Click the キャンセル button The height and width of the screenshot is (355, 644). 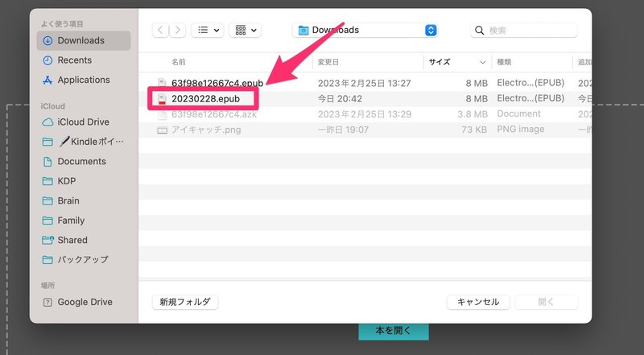478,302
